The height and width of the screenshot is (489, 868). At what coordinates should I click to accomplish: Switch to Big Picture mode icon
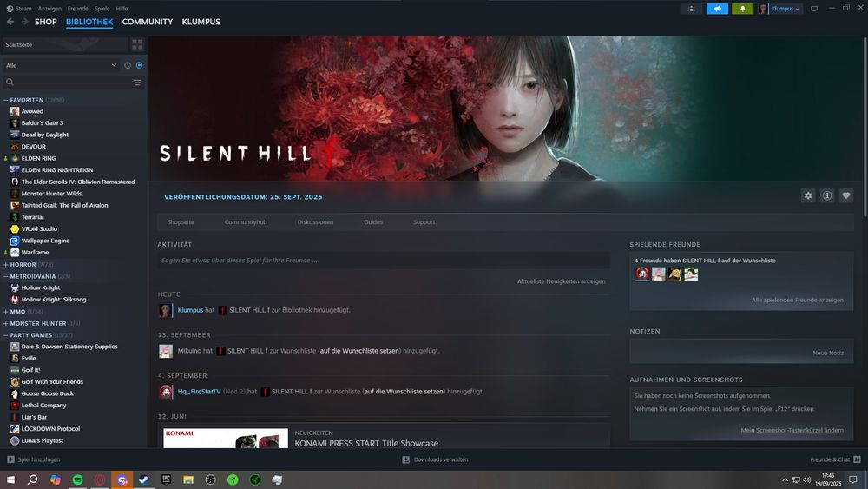click(814, 9)
